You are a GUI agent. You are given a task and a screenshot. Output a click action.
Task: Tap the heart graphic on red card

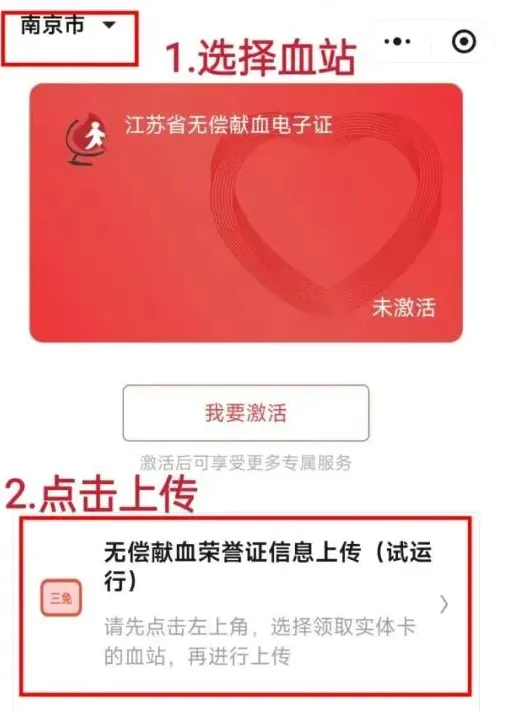point(326,213)
